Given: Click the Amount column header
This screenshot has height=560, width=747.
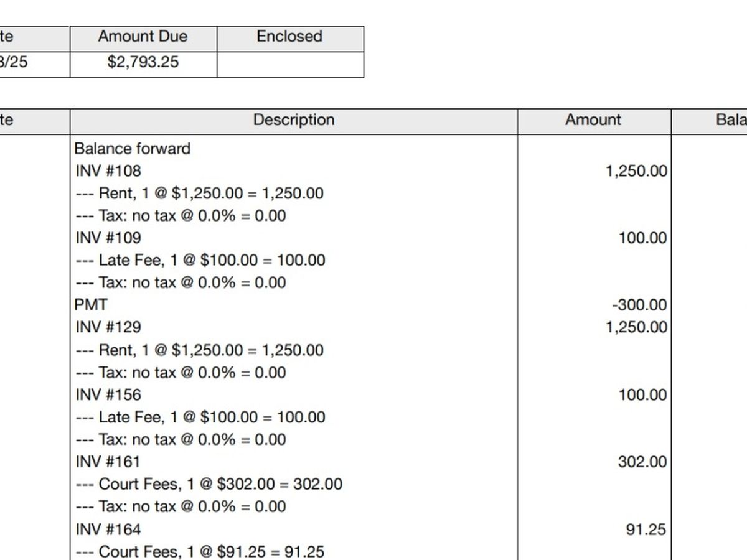Looking at the screenshot, I should click(593, 120).
